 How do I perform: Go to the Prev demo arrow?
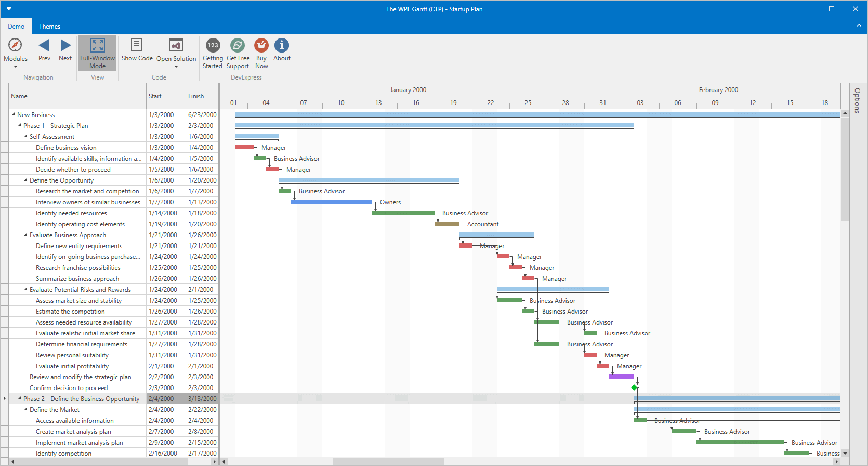click(x=44, y=45)
